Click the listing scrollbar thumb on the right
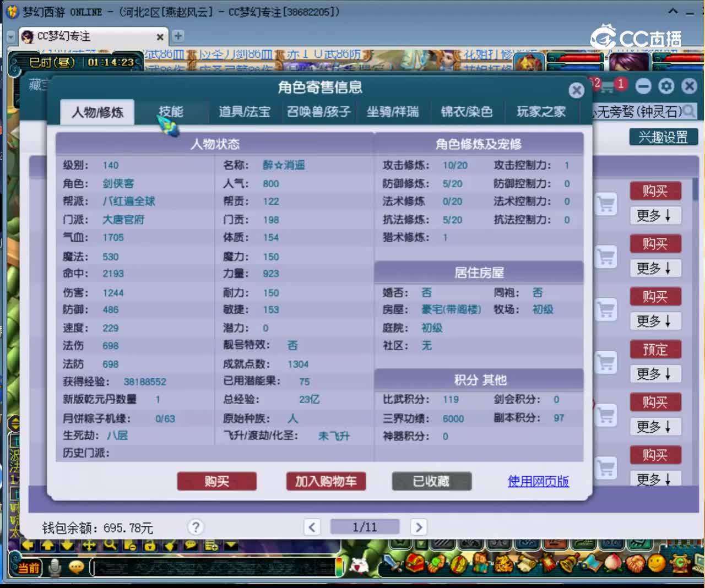 click(x=696, y=188)
